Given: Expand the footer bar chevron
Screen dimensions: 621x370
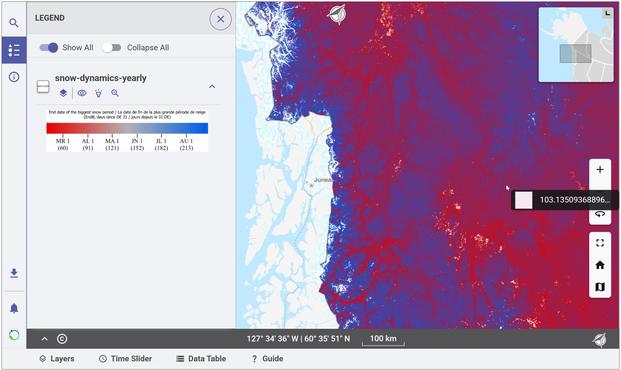Looking at the screenshot, I should [x=44, y=339].
